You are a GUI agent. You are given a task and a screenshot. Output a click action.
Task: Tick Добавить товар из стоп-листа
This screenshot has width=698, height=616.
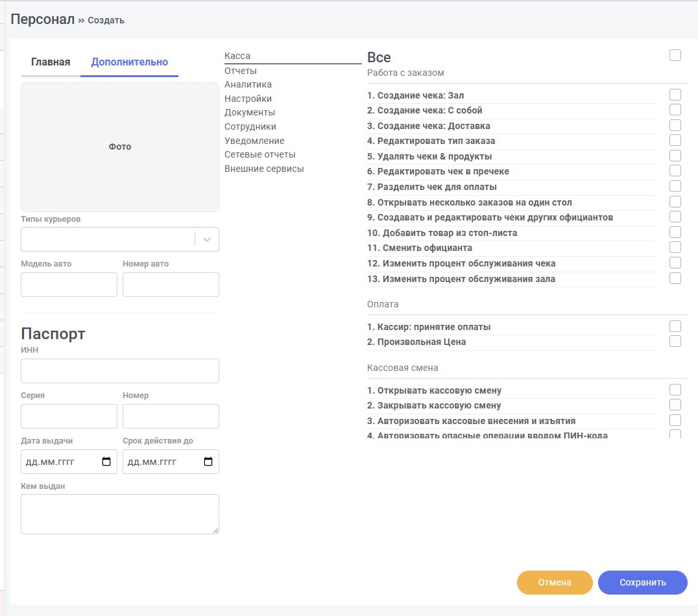tap(675, 232)
